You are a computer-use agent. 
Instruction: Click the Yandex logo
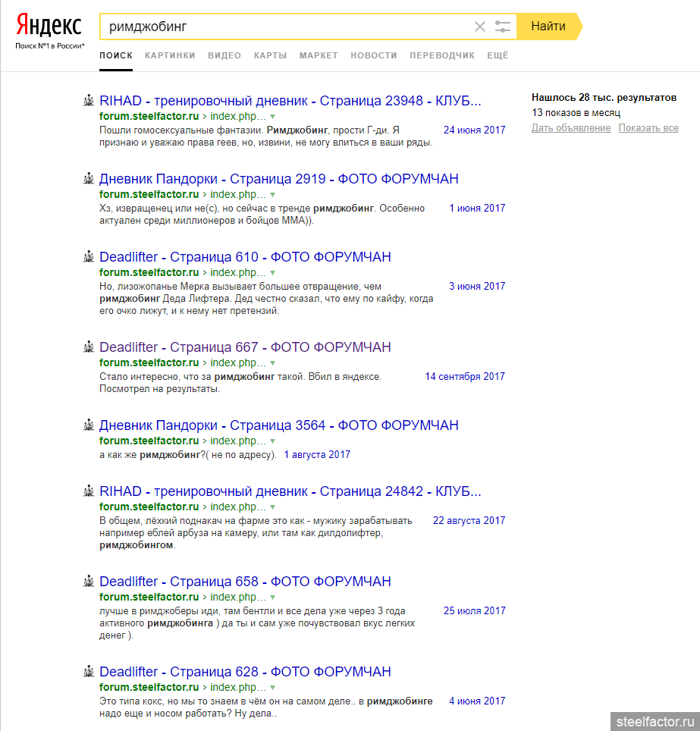pyautogui.click(x=49, y=26)
